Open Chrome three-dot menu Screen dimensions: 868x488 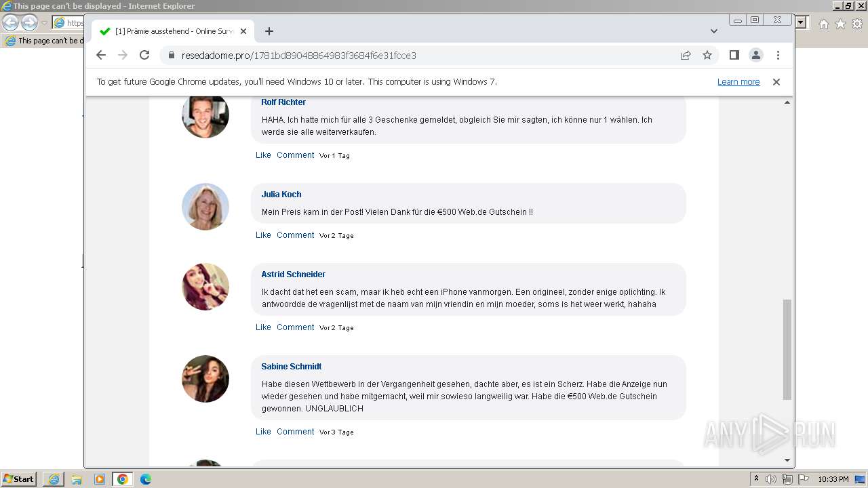click(778, 55)
